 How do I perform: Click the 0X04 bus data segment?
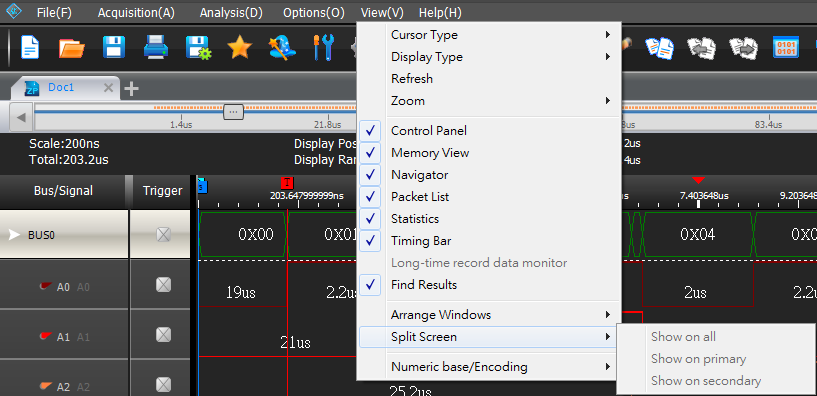[x=697, y=234]
